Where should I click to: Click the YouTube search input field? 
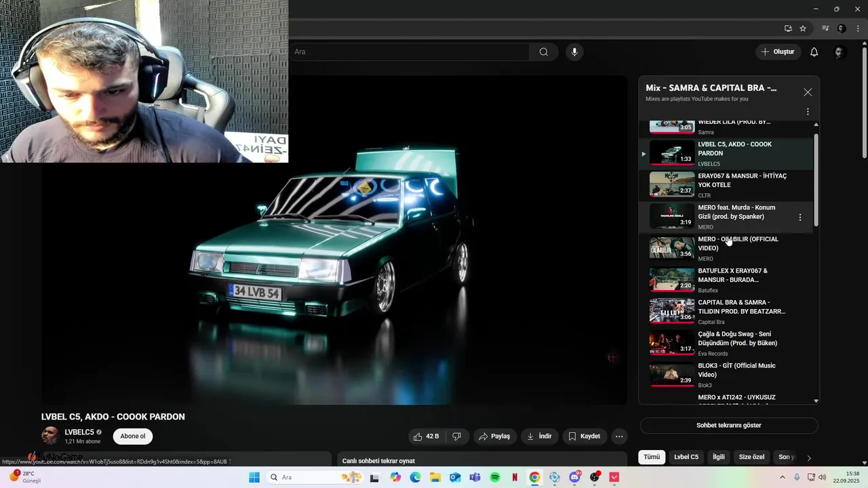pyautogui.click(x=409, y=52)
